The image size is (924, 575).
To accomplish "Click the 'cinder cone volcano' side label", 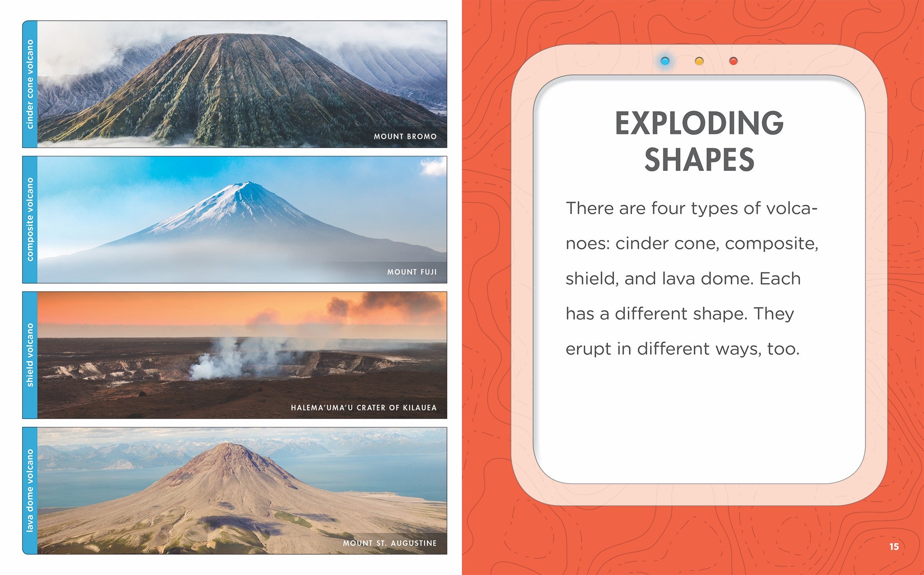I will click(30, 84).
